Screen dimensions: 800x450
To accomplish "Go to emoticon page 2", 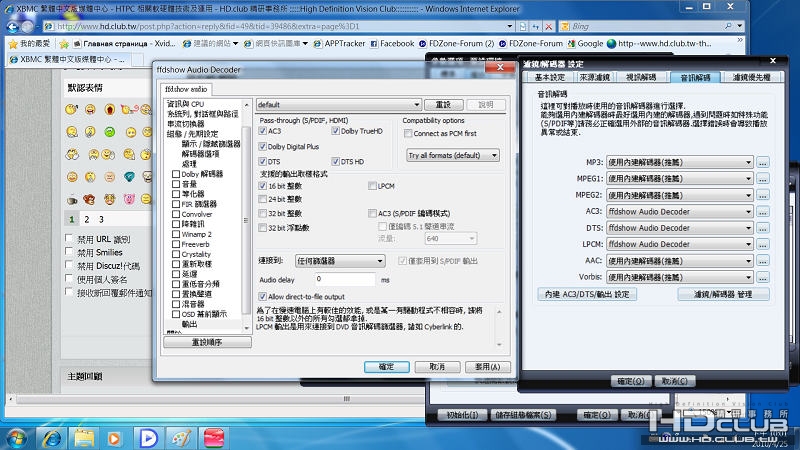I will pyautogui.click(x=87, y=219).
